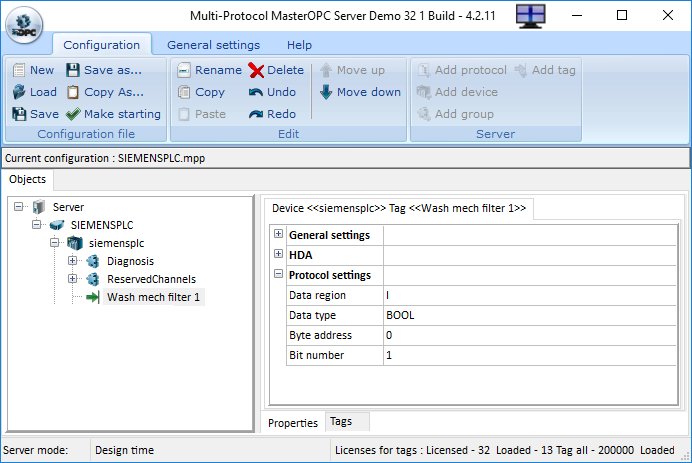Screen dimensions: 692x463
Task: Click the Data type property name
Action: (312, 315)
